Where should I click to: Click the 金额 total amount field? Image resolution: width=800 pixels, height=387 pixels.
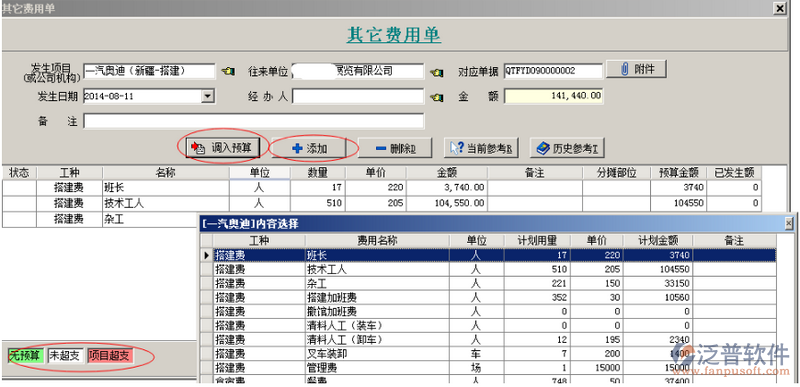[554, 96]
